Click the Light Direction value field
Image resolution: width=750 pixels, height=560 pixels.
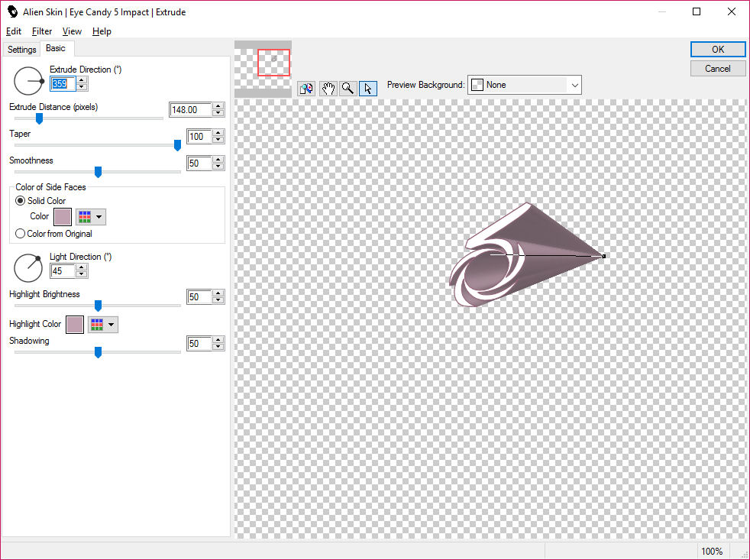pos(63,271)
